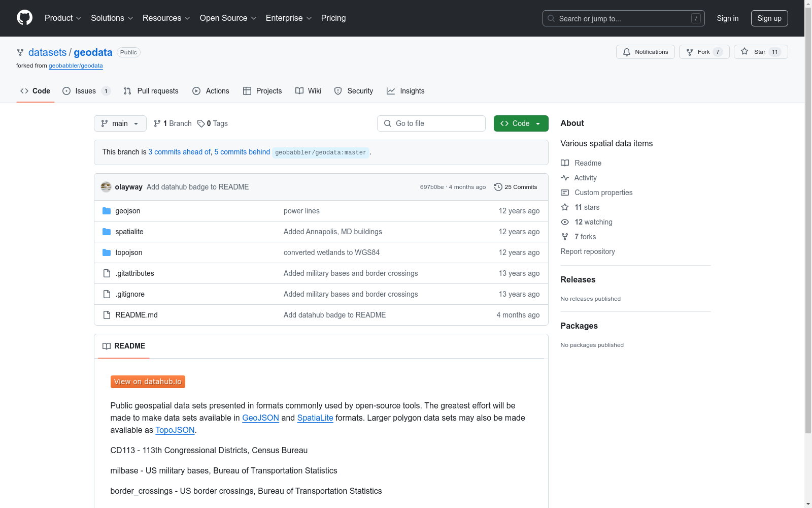The width and height of the screenshot is (812, 508).
Task: Open 'Added Annapolis, MD buildings' commit message
Action: point(333,232)
